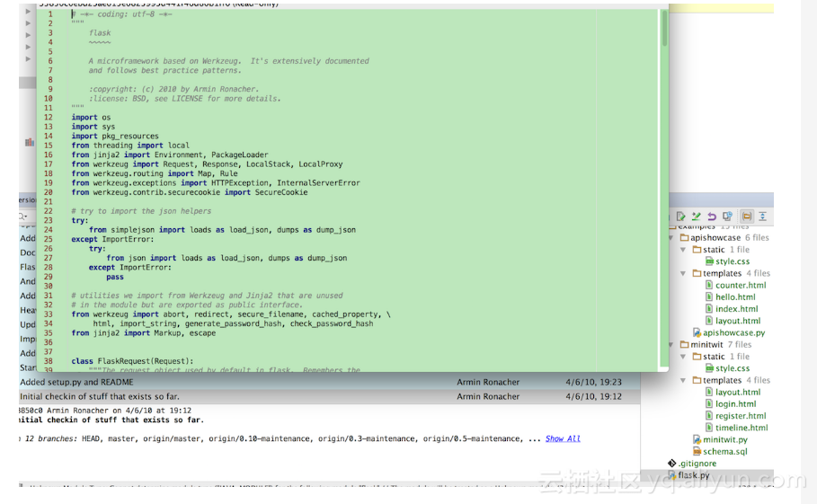Click the Edit Source pencil icon
The image size is (817, 504).
click(x=697, y=217)
